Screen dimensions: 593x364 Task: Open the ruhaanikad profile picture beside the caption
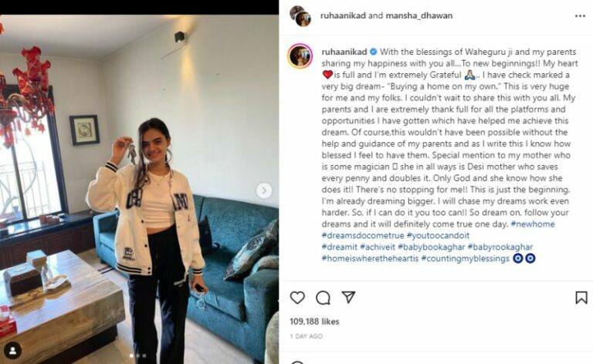tap(300, 56)
